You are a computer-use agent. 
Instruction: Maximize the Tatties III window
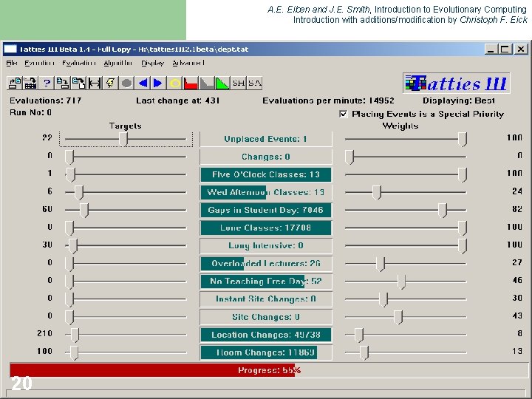(505, 50)
